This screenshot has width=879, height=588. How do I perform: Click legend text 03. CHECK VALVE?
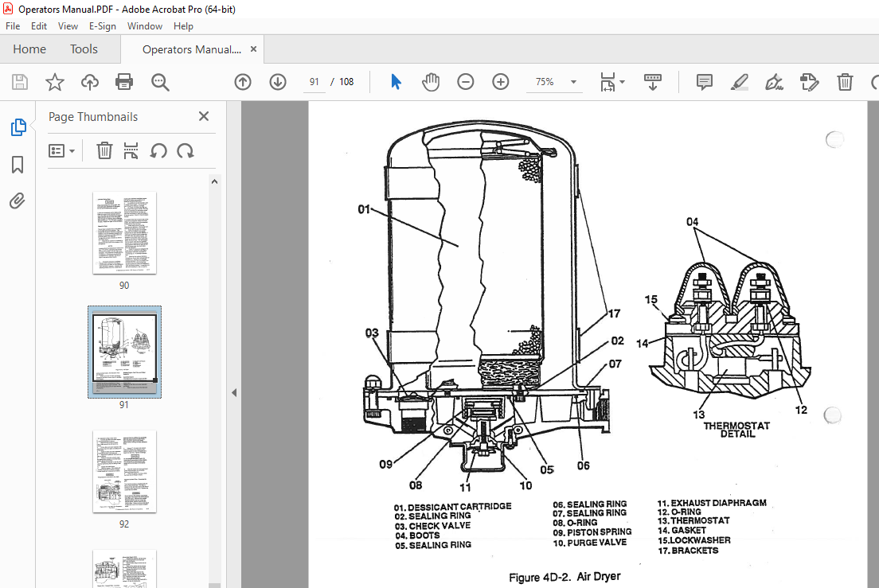[432, 526]
